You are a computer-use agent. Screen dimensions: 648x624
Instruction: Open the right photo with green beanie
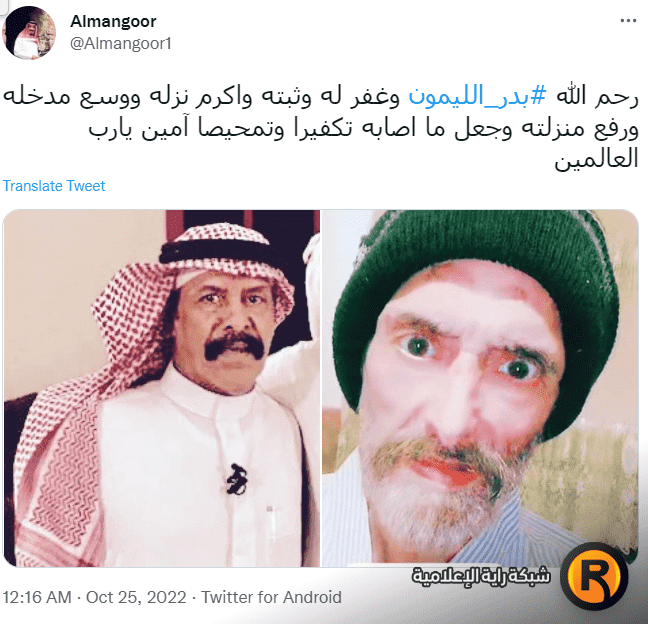pos(480,388)
